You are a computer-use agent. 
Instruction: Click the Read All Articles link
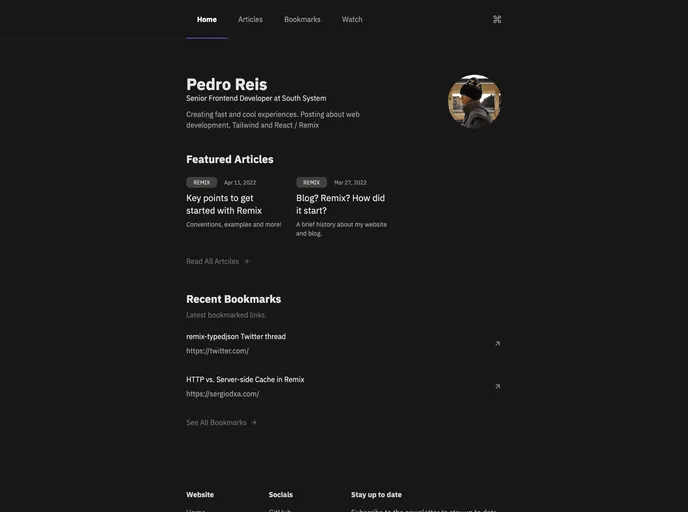click(212, 262)
